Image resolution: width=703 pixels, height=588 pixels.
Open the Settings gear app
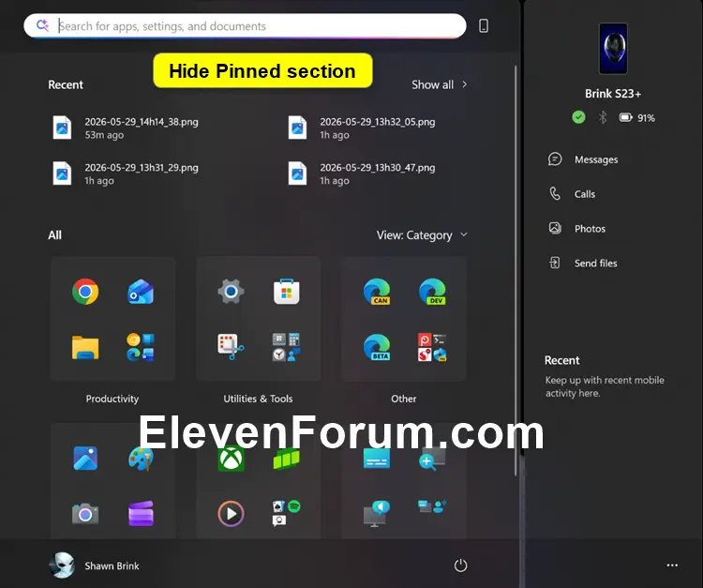click(x=231, y=292)
